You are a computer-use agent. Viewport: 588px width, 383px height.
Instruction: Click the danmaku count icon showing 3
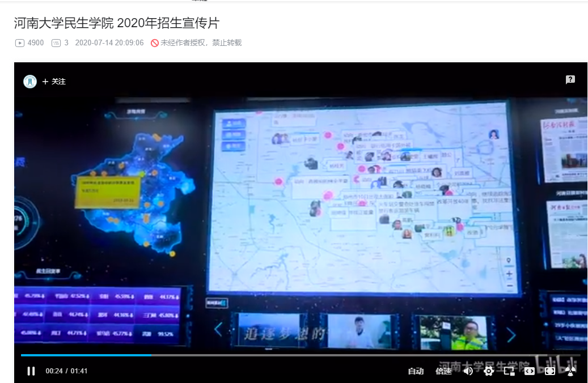[56, 42]
